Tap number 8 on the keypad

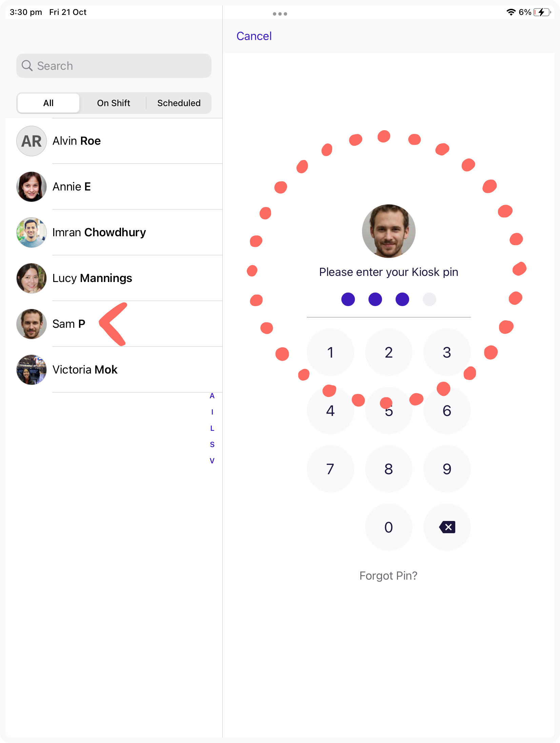tap(388, 469)
